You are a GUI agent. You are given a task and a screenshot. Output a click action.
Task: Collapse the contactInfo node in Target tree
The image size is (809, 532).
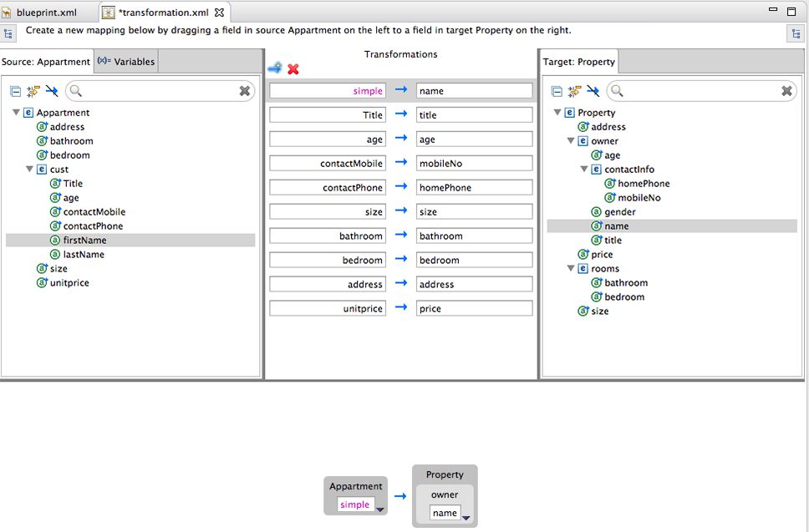(x=585, y=170)
